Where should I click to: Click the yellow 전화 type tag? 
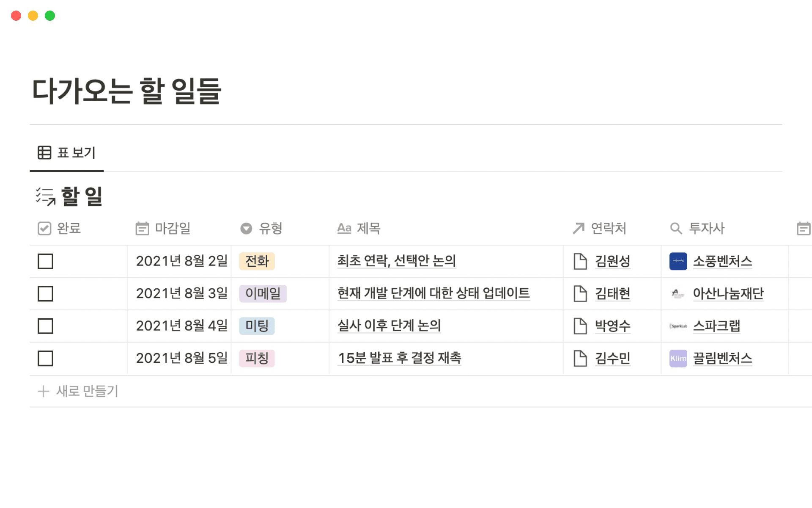[257, 261]
